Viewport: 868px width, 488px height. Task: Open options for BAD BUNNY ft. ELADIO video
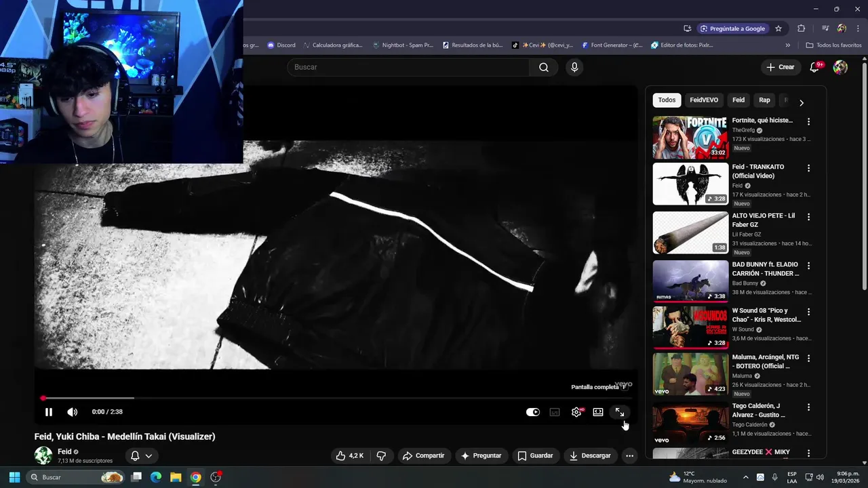pos(808,266)
